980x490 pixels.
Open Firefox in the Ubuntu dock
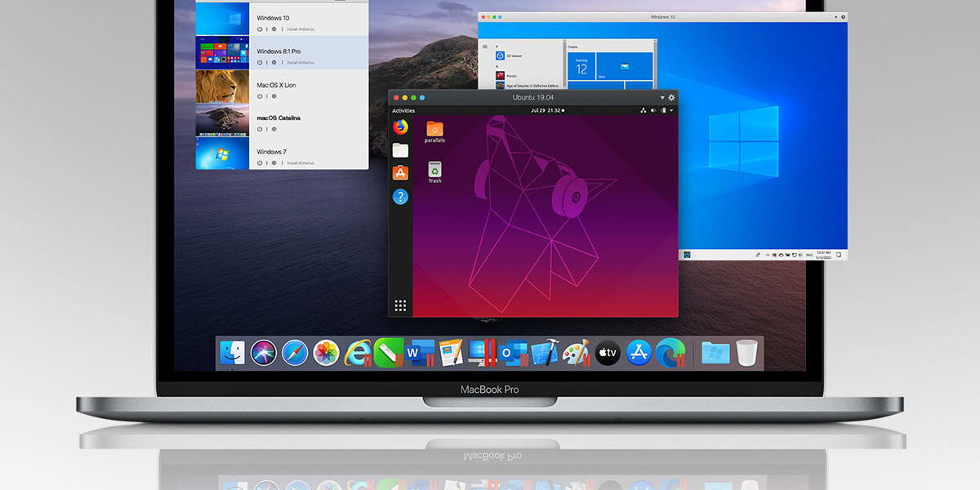400,127
